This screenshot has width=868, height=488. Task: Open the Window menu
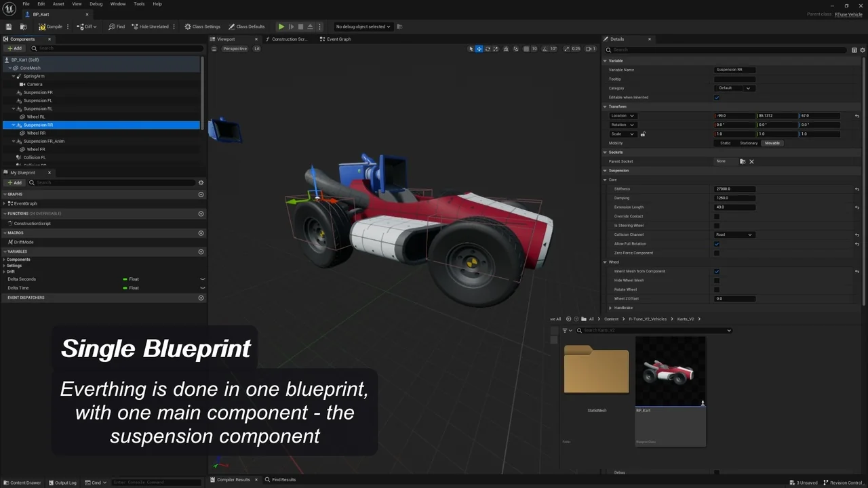pos(118,4)
